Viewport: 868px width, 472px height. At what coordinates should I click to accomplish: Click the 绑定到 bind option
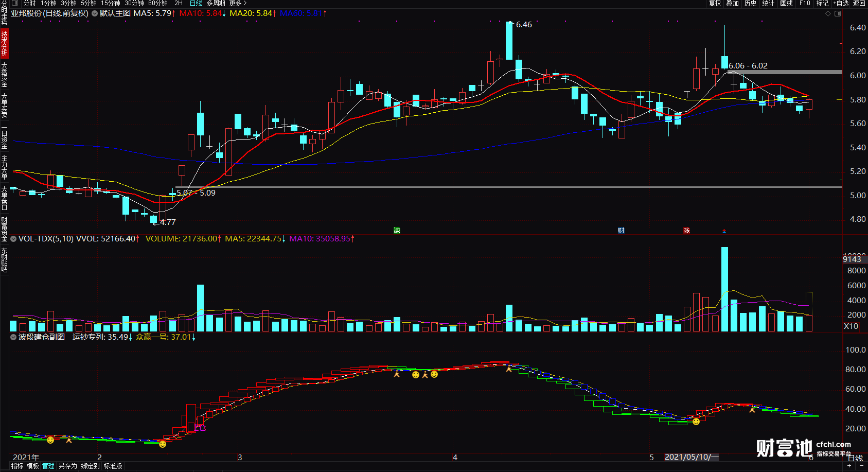pos(90,466)
